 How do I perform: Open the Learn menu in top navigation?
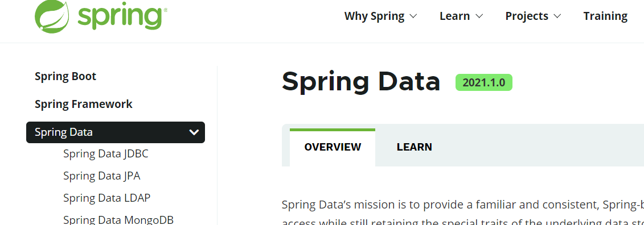[454, 16]
